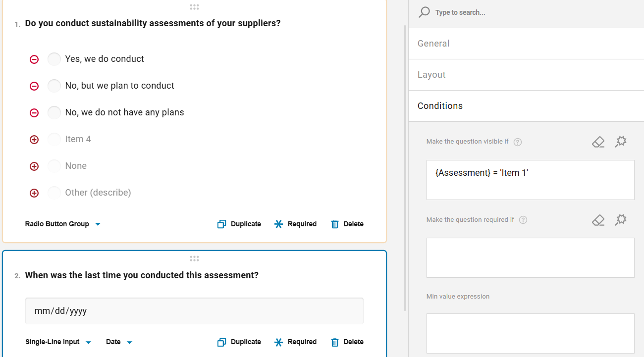Add the 'Item 4' choice

pyautogui.click(x=34, y=140)
